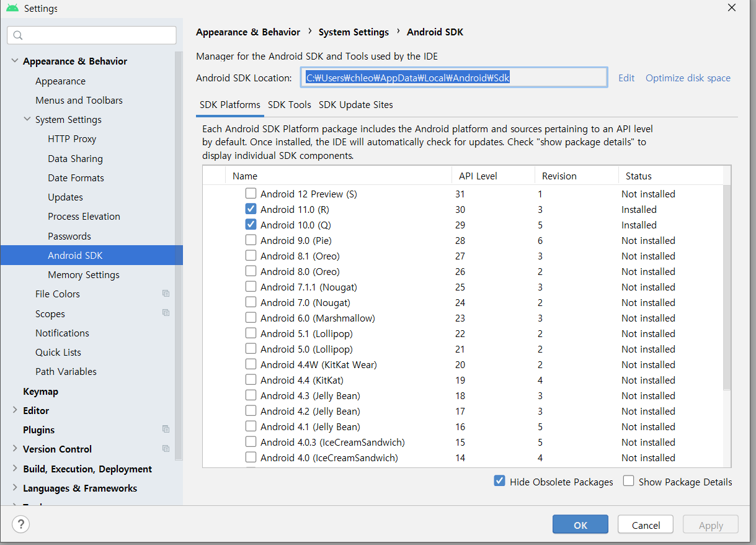The width and height of the screenshot is (756, 545).
Task: Click the Cancel button
Action: click(646, 525)
